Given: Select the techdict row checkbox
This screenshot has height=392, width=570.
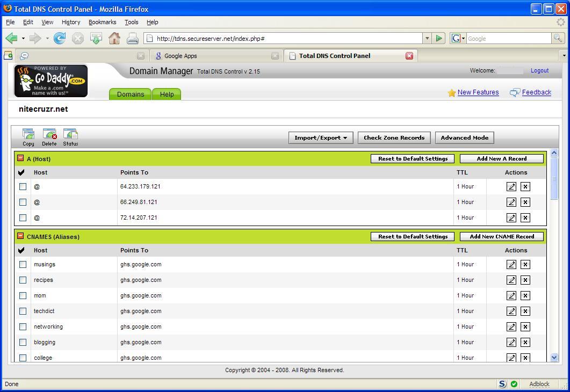Looking at the screenshot, I should click(23, 311).
